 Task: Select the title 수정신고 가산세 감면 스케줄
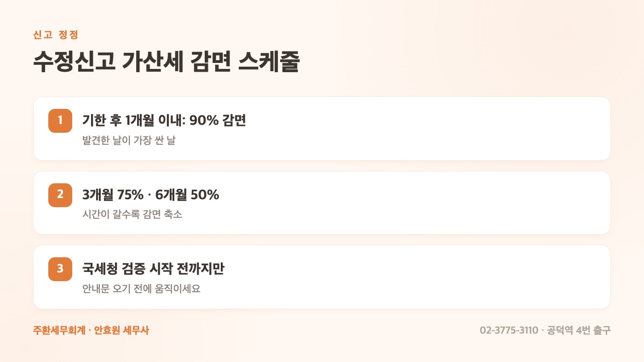coord(167,62)
